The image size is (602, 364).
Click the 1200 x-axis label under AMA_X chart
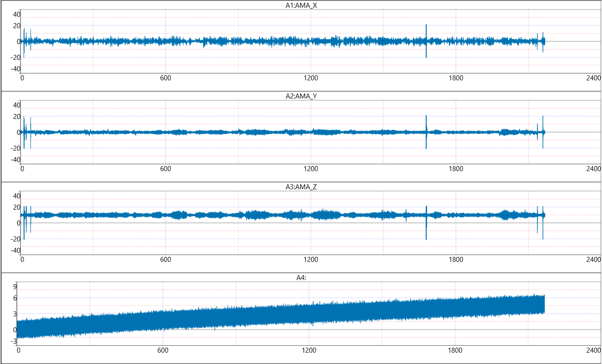(311, 78)
